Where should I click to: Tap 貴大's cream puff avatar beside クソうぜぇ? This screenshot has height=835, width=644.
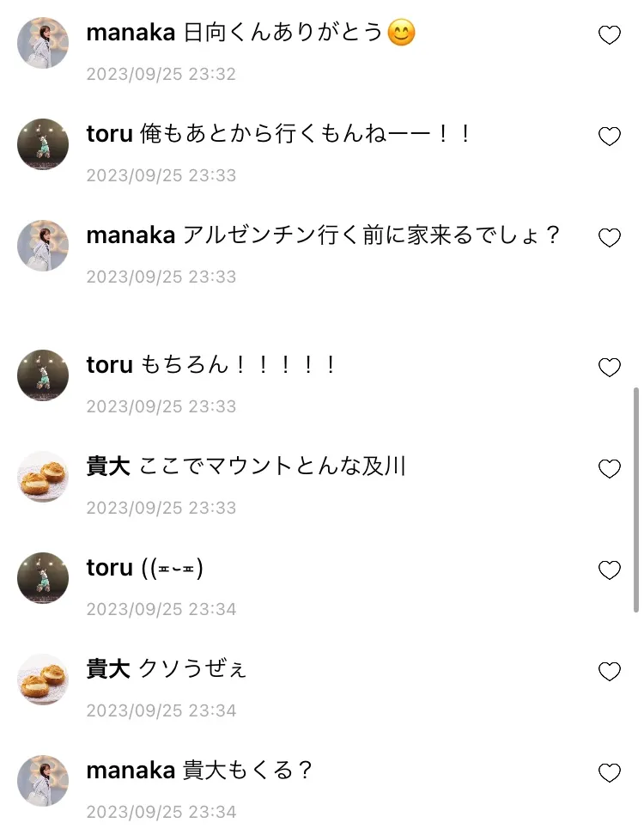click(43, 680)
